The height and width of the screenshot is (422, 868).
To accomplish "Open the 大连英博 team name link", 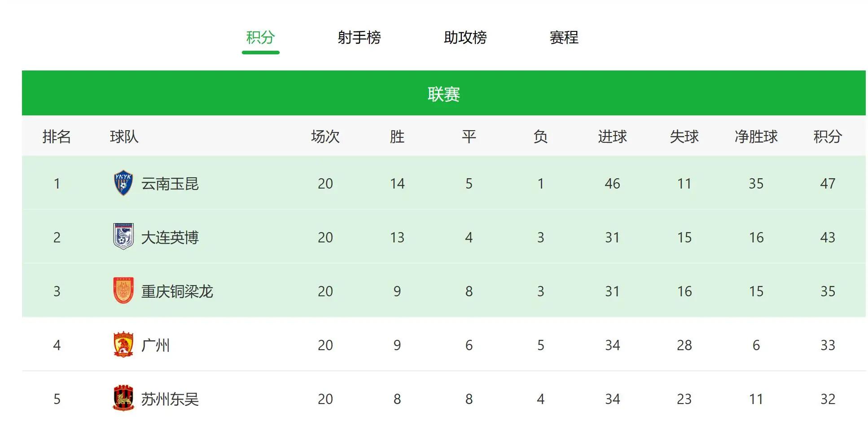I will 170,237.
